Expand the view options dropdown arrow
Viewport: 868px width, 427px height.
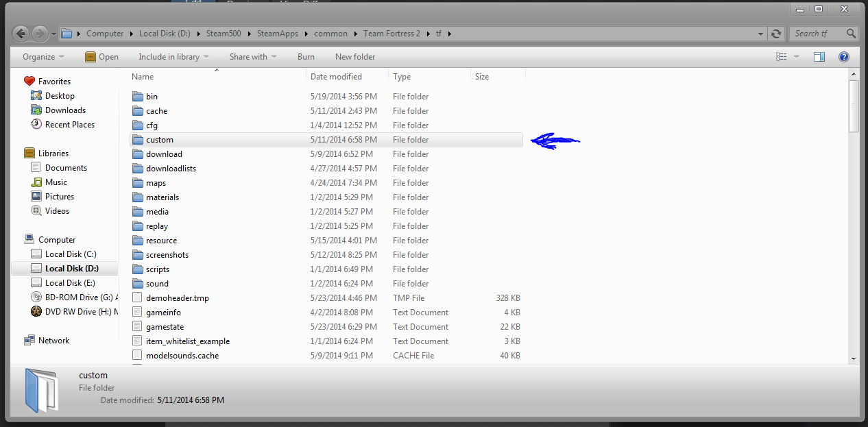click(x=796, y=57)
